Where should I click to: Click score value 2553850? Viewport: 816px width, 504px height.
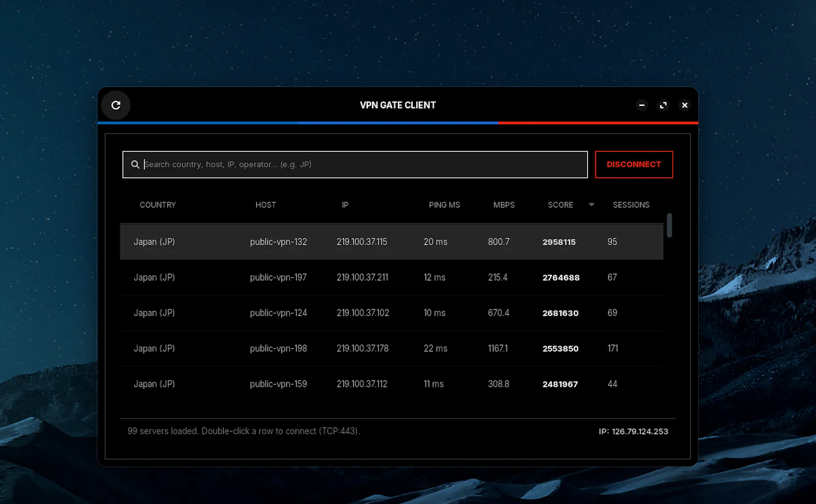[560, 349]
